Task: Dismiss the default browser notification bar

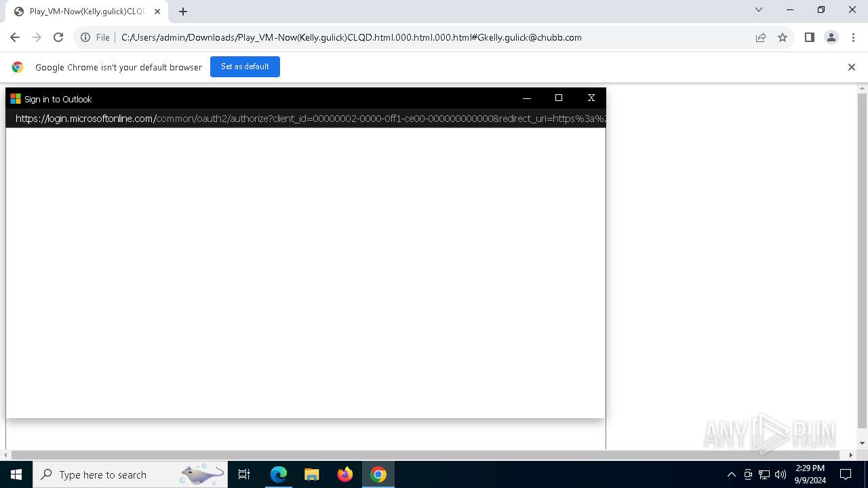Action: (852, 67)
